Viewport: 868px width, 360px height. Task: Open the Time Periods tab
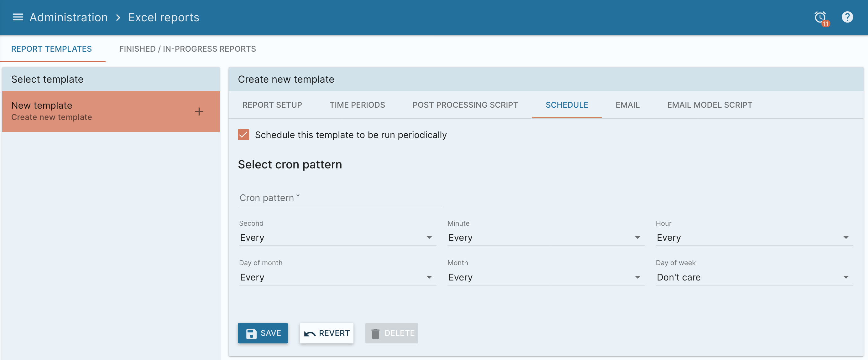357,105
